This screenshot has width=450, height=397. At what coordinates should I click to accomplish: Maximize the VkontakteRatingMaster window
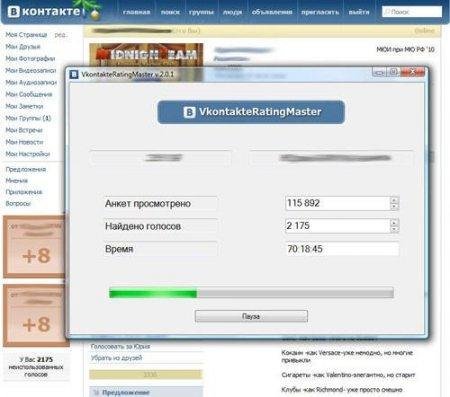click(393, 72)
